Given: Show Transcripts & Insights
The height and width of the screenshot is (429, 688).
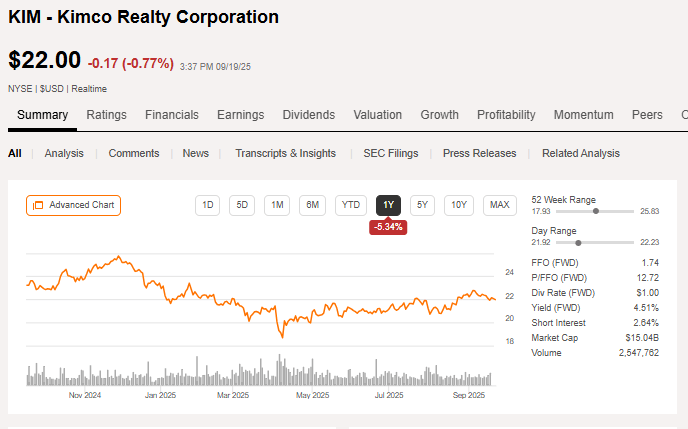Looking at the screenshot, I should point(285,153).
